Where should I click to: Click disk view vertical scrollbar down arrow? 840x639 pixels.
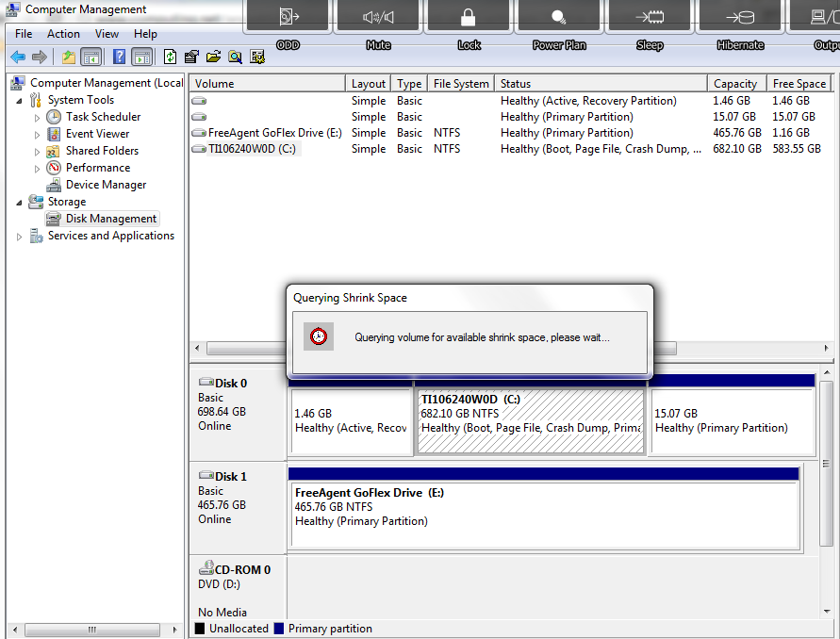point(827,612)
